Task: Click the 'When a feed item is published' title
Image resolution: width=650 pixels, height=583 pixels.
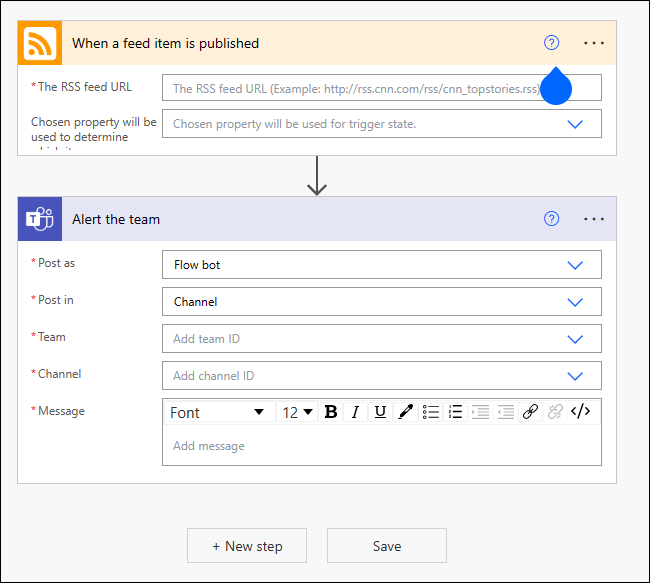Action: tap(165, 43)
